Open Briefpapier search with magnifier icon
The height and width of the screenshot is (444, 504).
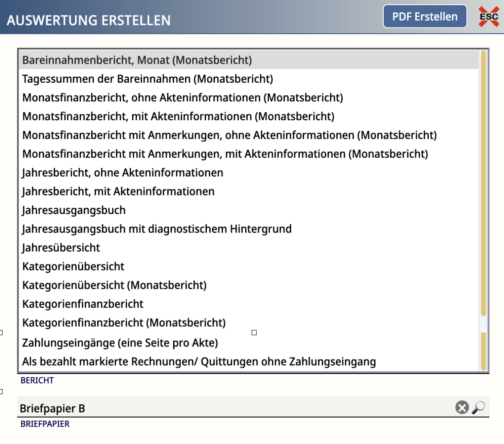click(478, 408)
